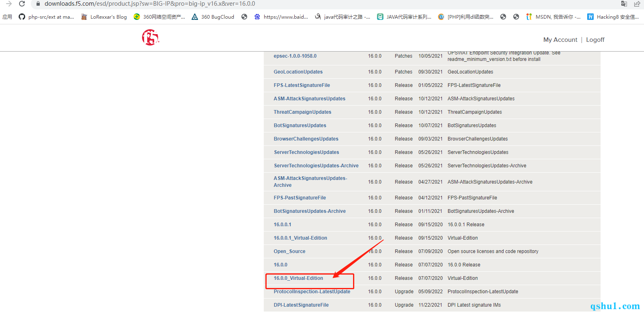Image resolution: width=644 pixels, height=316 pixels.
Task: Open epsec-1.0.0-1058.0 download link
Action: click(295, 56)
